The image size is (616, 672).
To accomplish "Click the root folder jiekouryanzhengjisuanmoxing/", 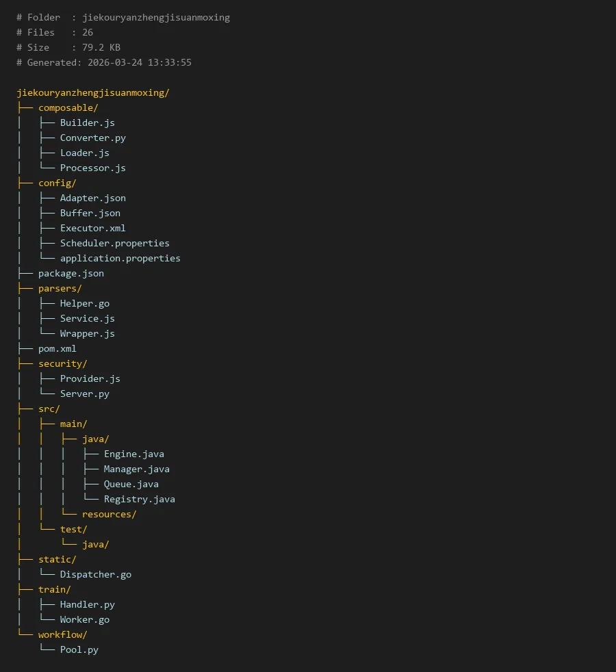I will pyautogui.click(x=92, y=92).
